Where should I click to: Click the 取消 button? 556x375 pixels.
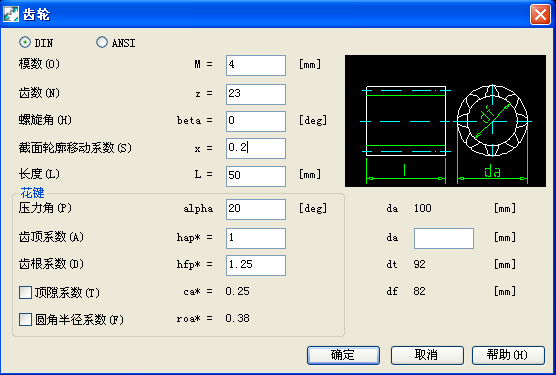427,355
